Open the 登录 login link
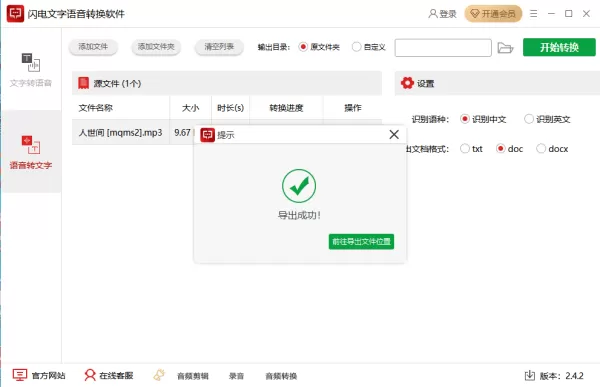Image resolution: width=600 pixels, height=387 pixels. point(442,14)
